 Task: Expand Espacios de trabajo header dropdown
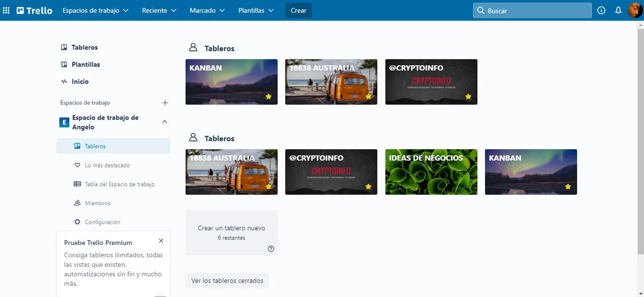96,11
